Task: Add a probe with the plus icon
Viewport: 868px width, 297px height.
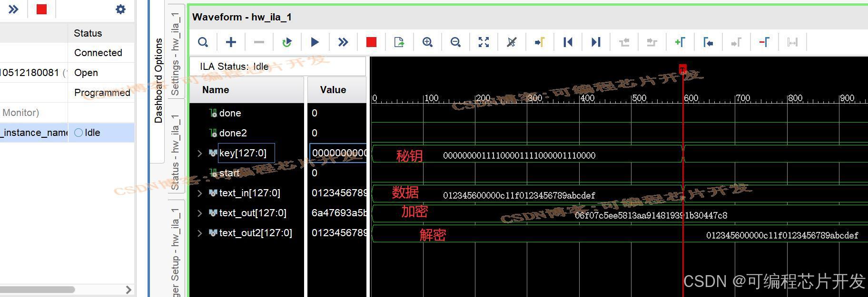Action: tap(231, 42)
